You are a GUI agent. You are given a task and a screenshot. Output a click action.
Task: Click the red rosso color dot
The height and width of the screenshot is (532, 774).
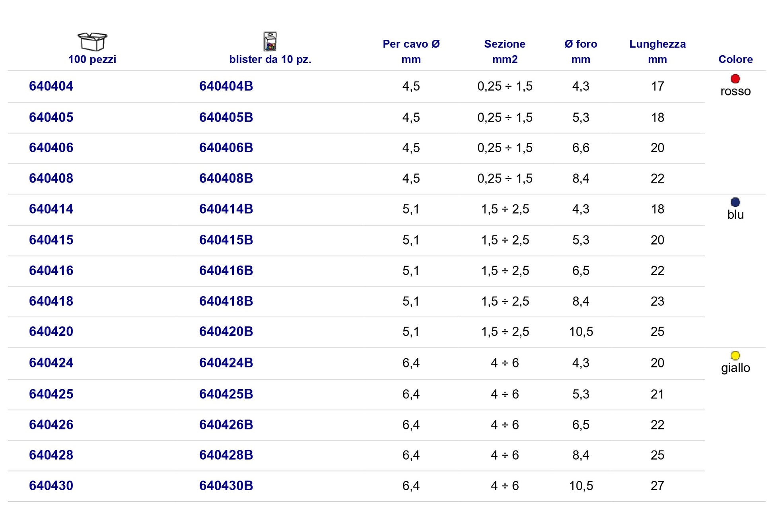(735, 79)
